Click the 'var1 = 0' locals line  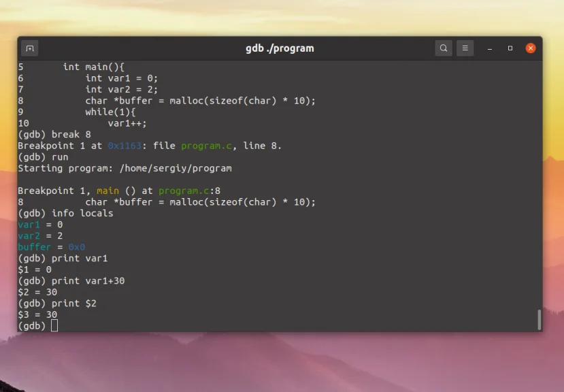point(40,225)
